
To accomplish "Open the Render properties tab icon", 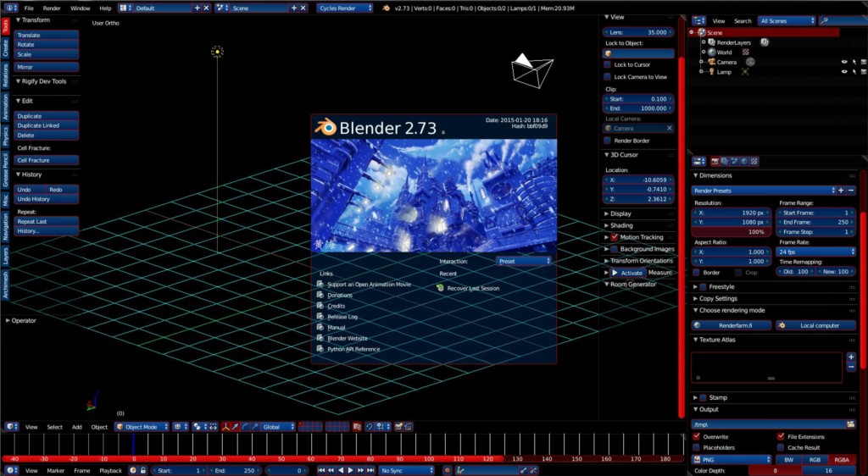I will pyautogui.click(x=715, y=162).
